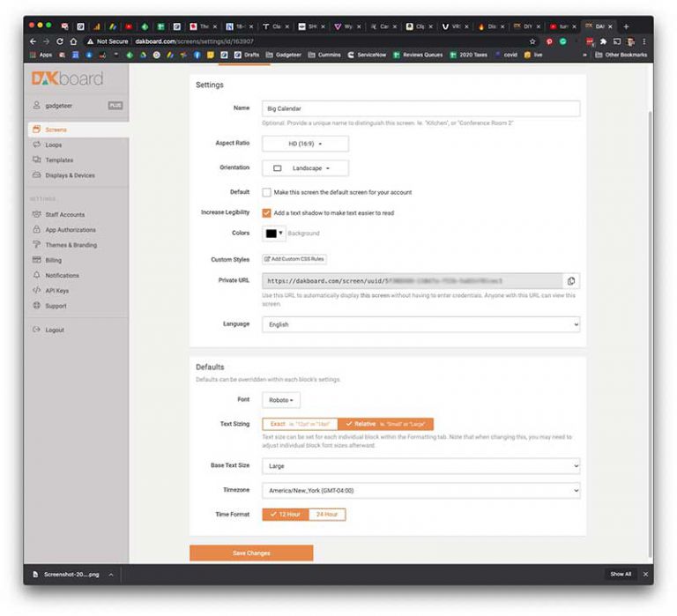This screenshot has width=677, height=616.
Task: Enable the default screen checkbox
Action: [266, 191]
